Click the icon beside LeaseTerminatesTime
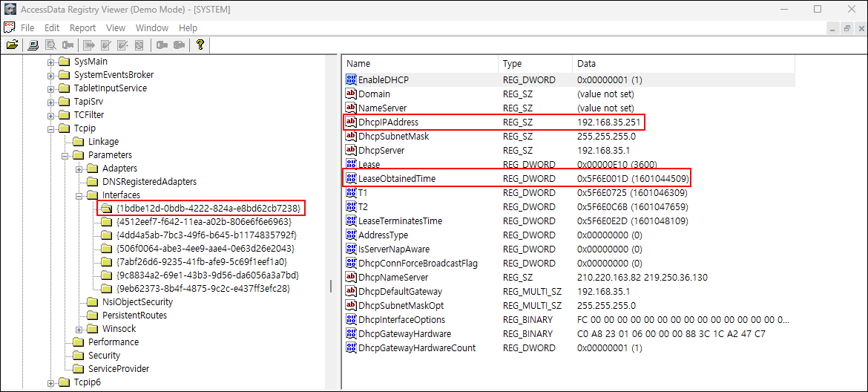The width and height of the screenshot is (868, 392). coord(350,221)
